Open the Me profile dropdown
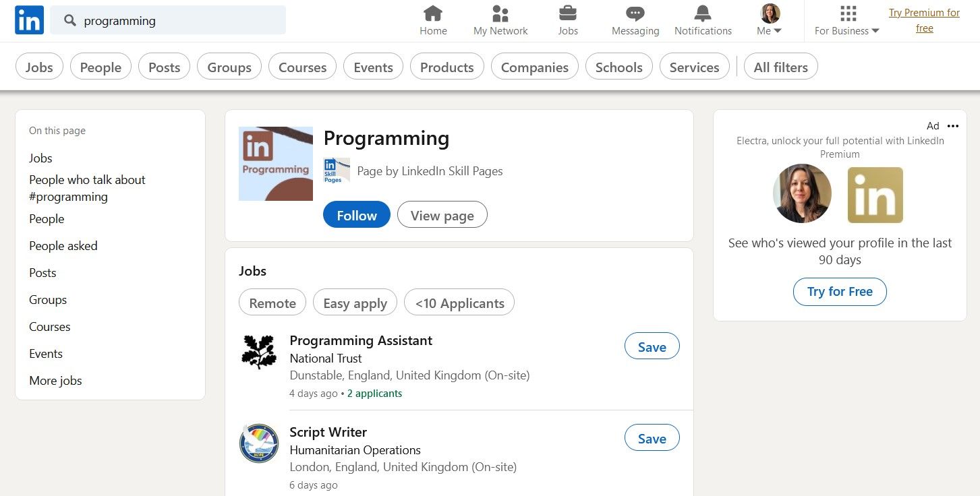The width and height of the screenshot is (980, 496). (768, 19)
